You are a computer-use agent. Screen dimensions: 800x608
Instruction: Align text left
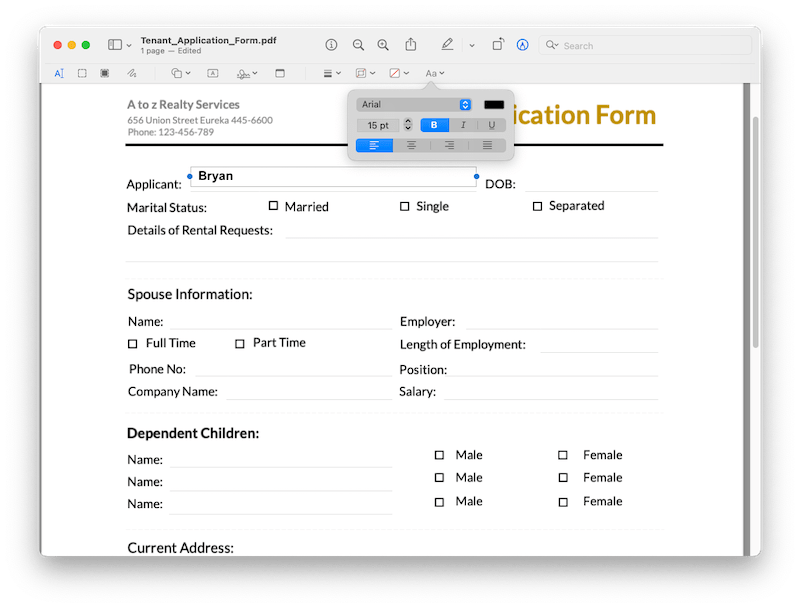(374, 145)
